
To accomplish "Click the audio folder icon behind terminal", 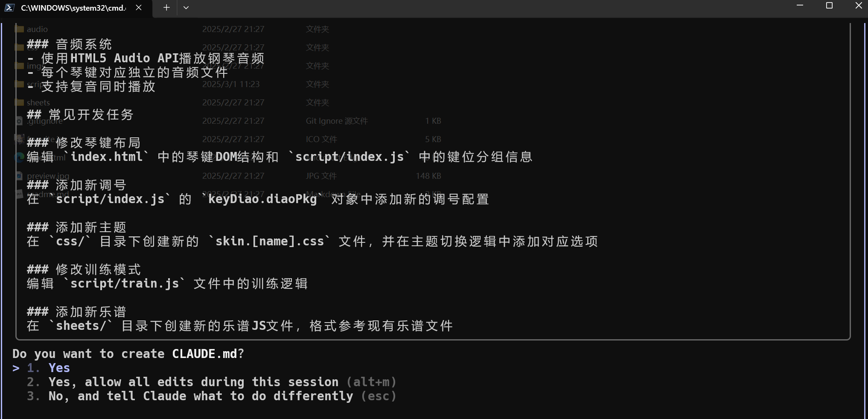I will pos(19,29).
